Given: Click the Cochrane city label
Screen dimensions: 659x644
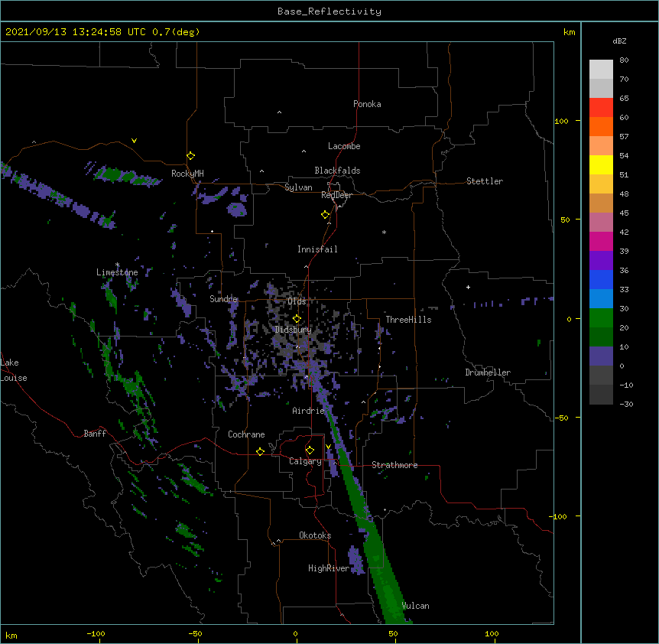Looking at the screenshot, I should [x=246, y=434].
